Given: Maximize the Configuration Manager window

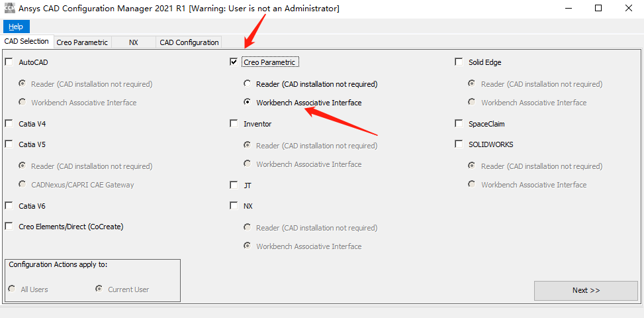Looking at the screenshot, I should click(598, 8).
